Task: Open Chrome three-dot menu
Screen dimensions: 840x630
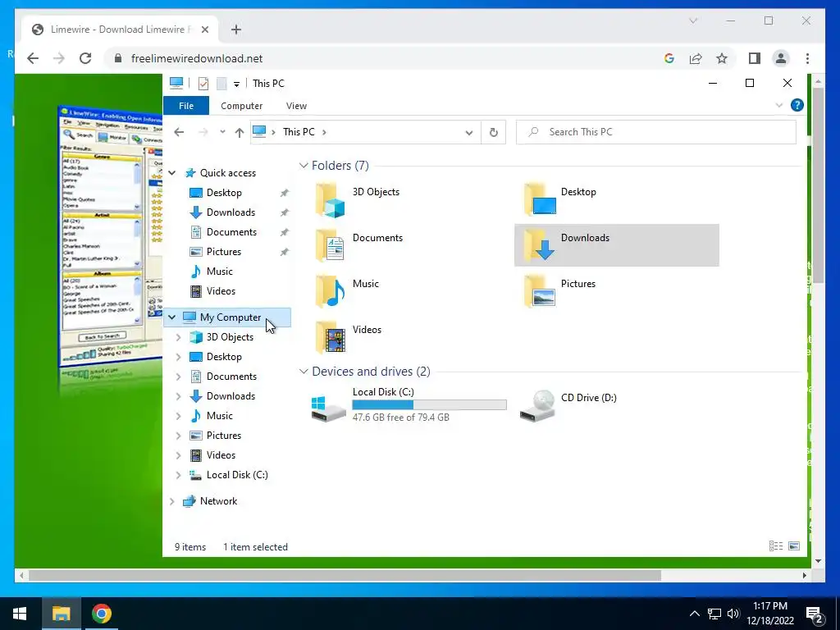Action: pyautogui.click(x=807, y=58)
